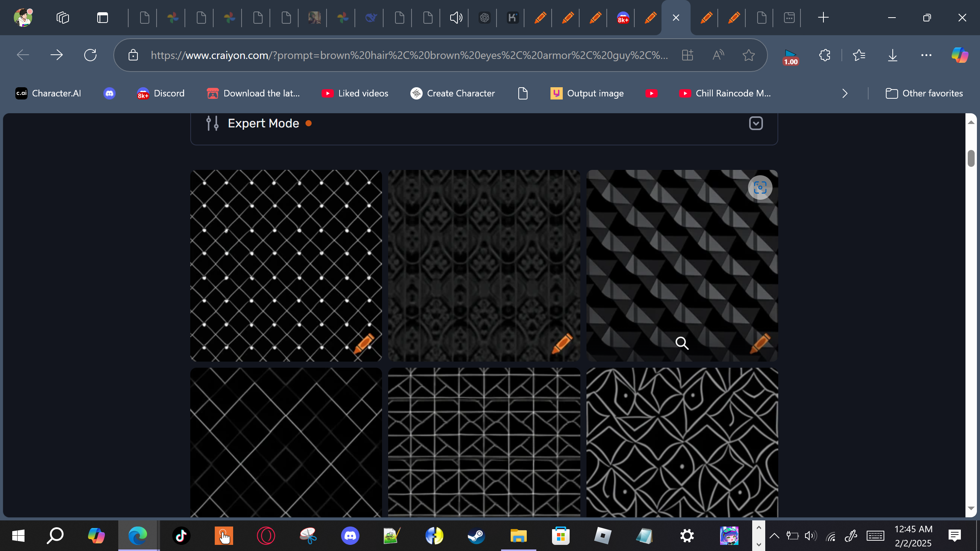Click the page vertical scrollbar thumb

971,158
